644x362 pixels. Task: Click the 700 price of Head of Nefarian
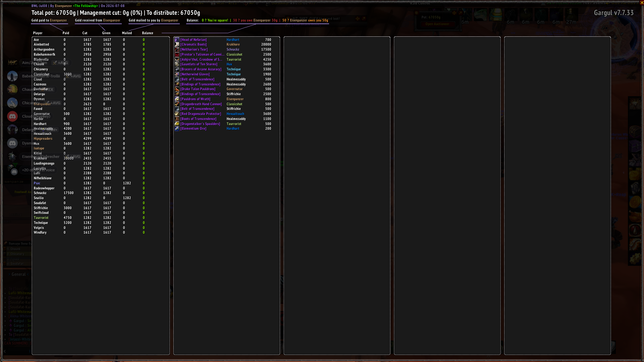point(268,40)
